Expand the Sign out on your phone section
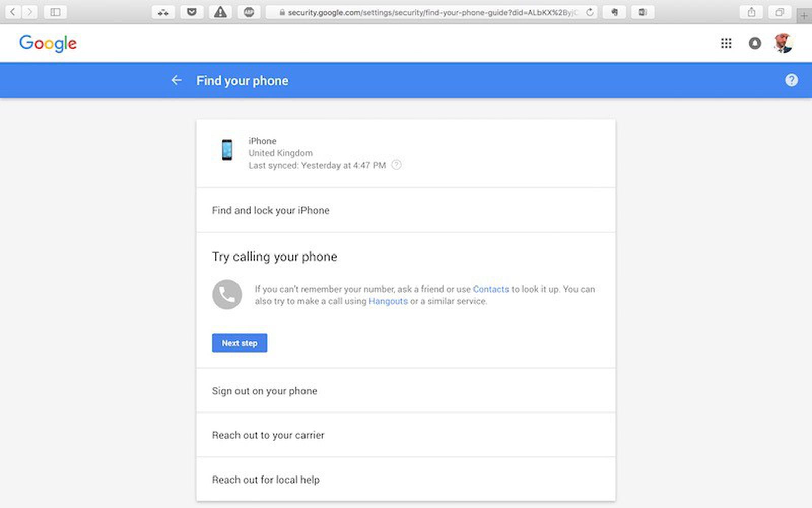 pos(264,391)
